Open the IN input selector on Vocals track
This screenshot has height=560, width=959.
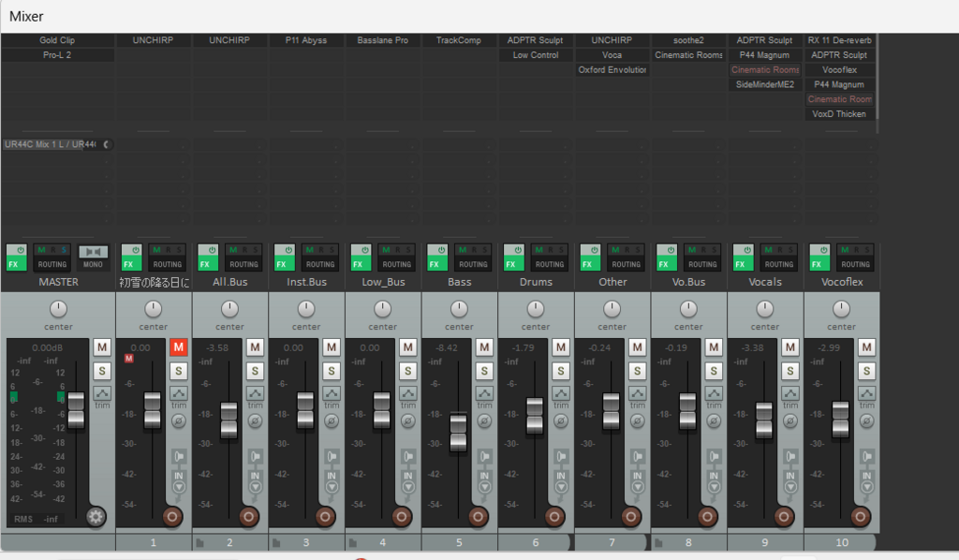pos(790,476)
